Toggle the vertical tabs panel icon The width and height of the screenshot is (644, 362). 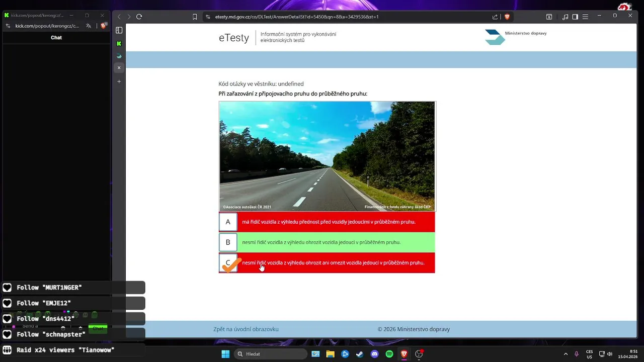(119, 30)
